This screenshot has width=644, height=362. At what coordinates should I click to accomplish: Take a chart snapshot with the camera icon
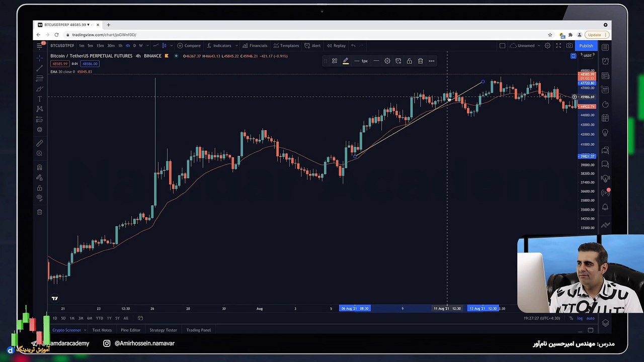pyautogui.click(x=570, y=46)
